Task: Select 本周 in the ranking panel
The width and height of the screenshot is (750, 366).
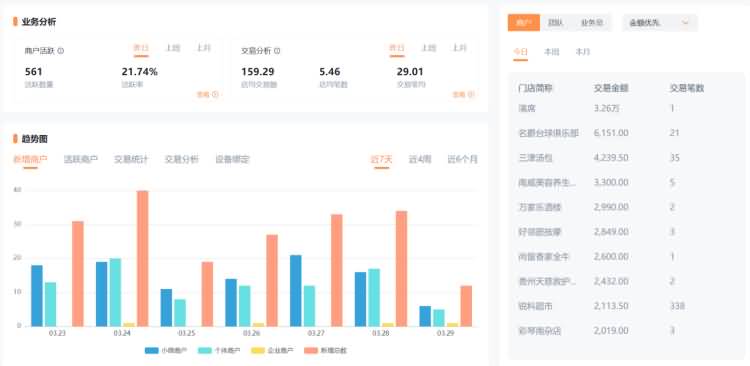Action: [x=551, y=52]
